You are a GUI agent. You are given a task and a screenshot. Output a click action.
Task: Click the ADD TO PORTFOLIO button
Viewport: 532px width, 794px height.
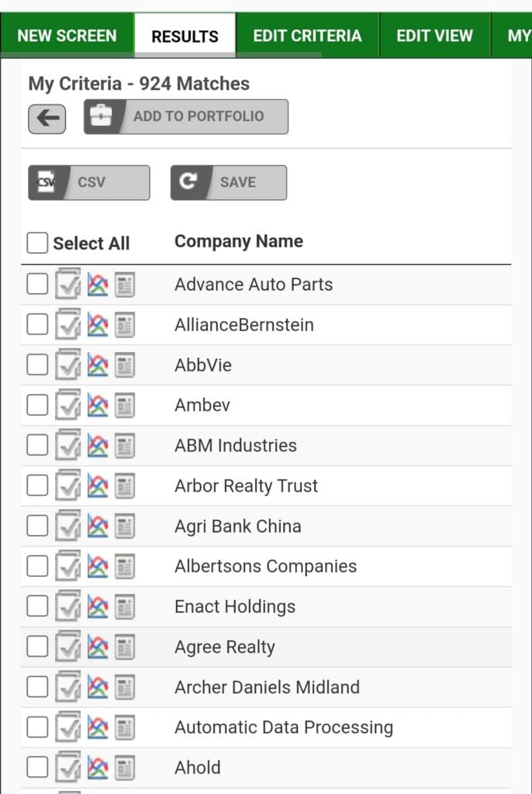(x=186, y=117)
